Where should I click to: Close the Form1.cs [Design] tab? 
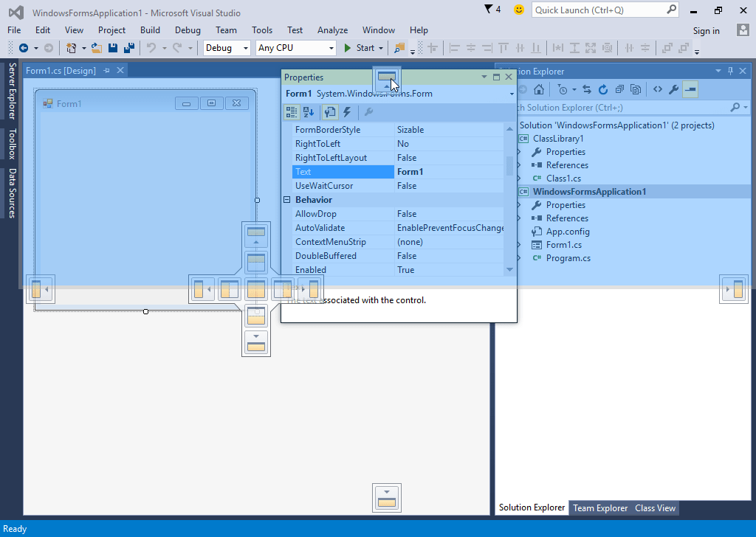120,70
